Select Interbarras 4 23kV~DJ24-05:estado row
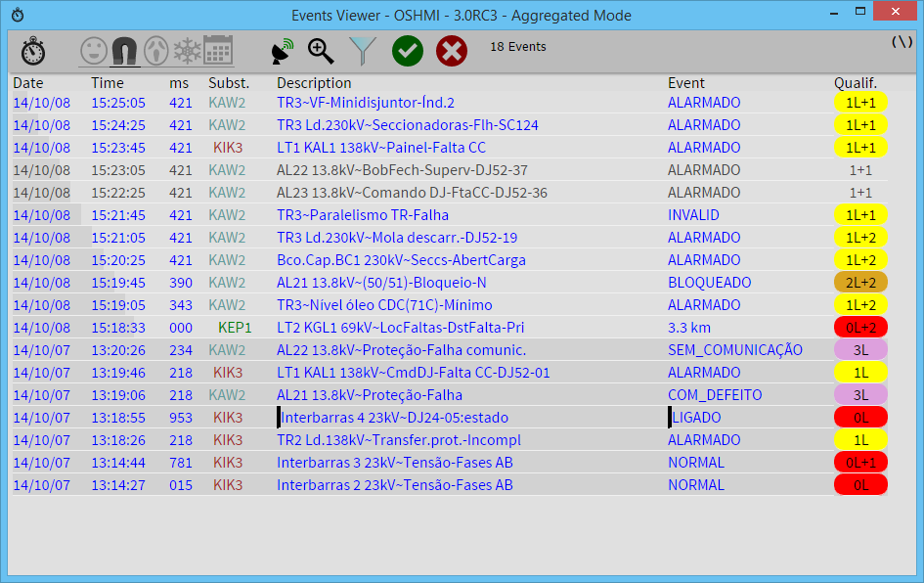The width and height of the screenshot is (924, 583). click(450, 418)
